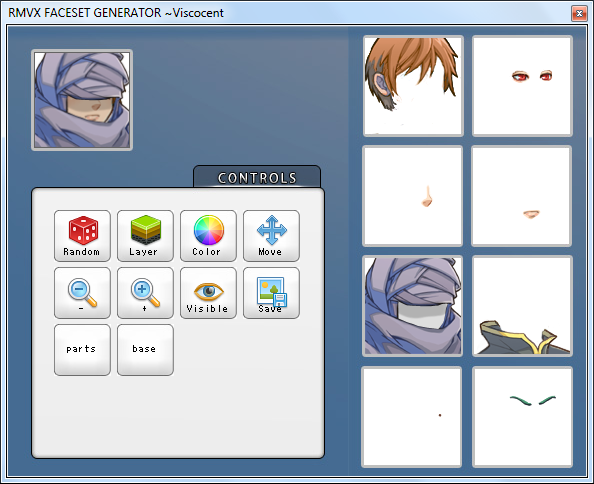Click the zoom out magnifier button
The height and width of the screenshot is (484, 594).
[x=82, y=293]
